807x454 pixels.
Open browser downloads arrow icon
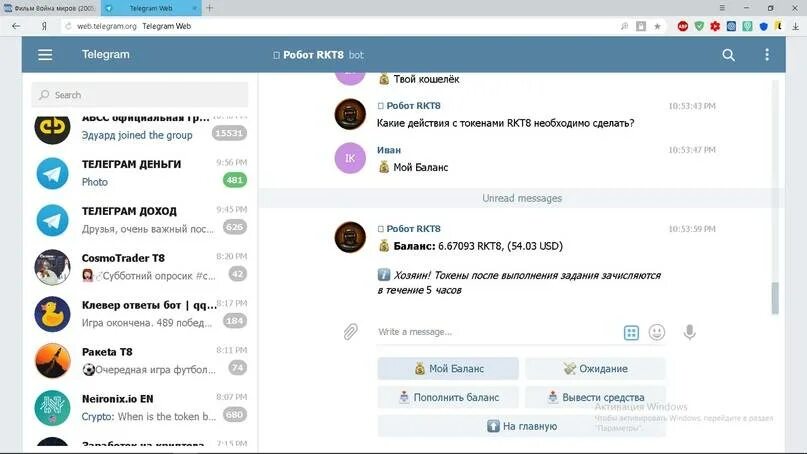(796, 26)
